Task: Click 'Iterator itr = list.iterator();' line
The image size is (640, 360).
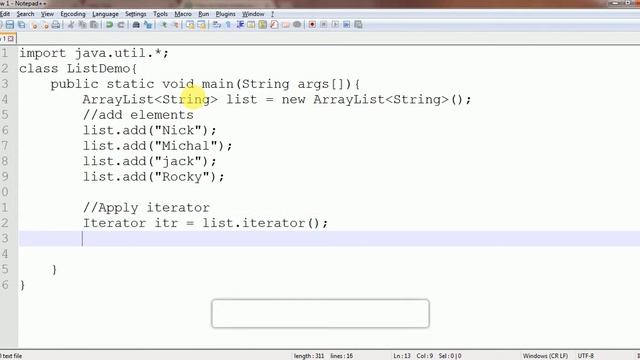Action: tap(205, 223)
